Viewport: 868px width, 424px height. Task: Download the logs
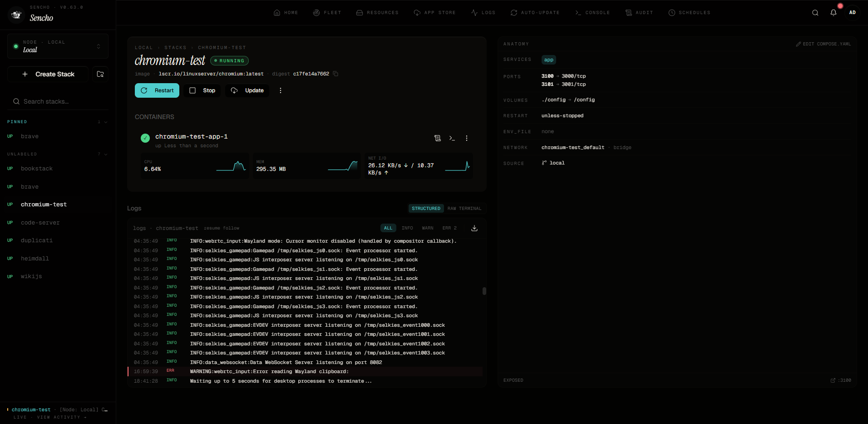coord(474,228)
